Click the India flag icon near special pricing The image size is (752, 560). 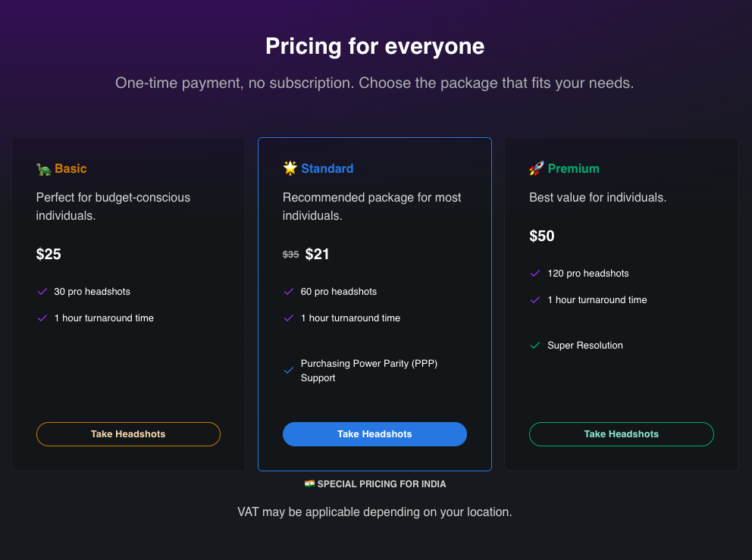(x=310, y=483)
